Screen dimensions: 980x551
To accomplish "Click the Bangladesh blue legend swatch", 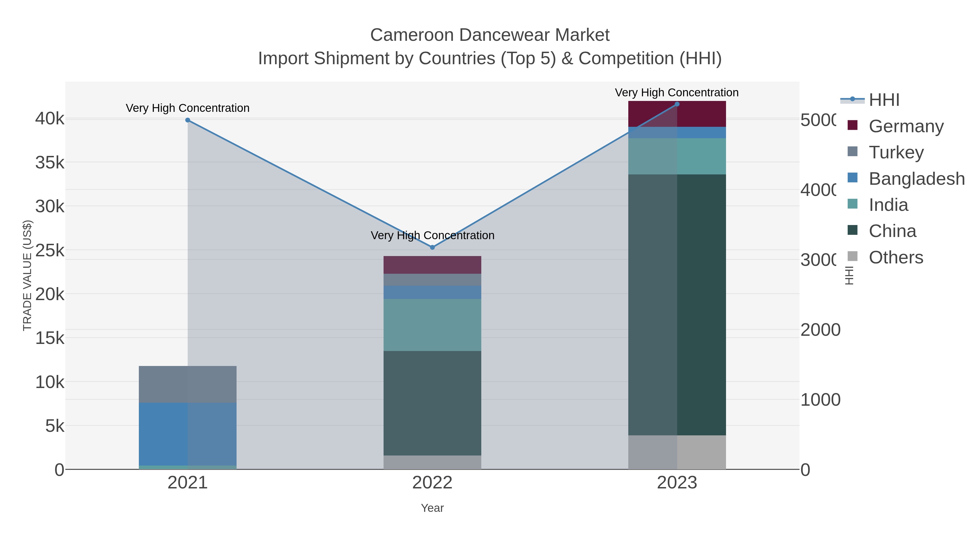I will coord(853,178).
